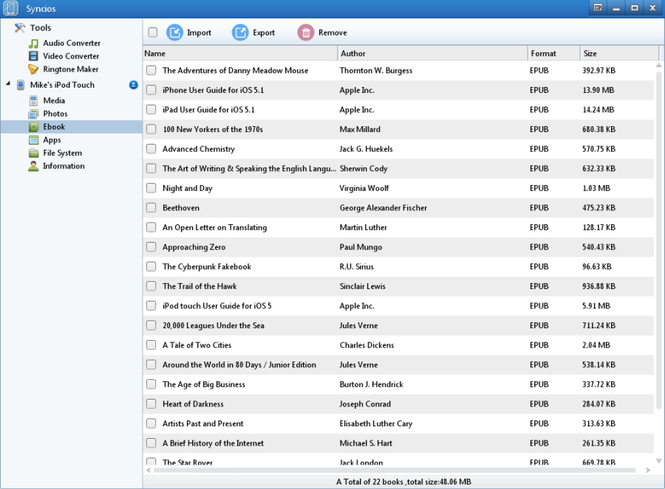Check the box for iPad User Guide for iOS 5.1
This screenshot has width=665, height=489.
coord(151,109)
